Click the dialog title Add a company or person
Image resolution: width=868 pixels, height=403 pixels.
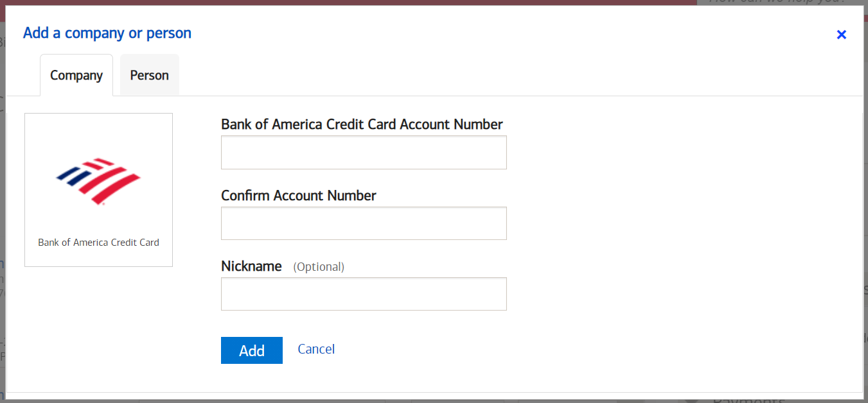coord(107,33)
